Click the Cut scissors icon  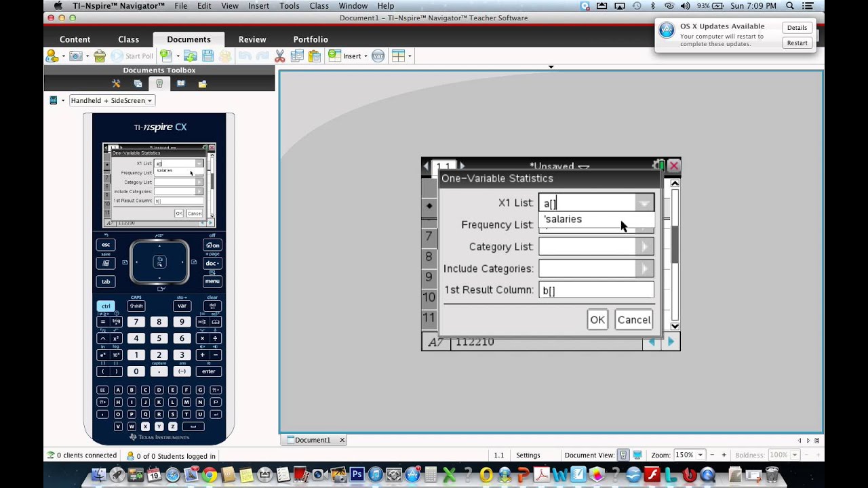[x=279, y=56]
